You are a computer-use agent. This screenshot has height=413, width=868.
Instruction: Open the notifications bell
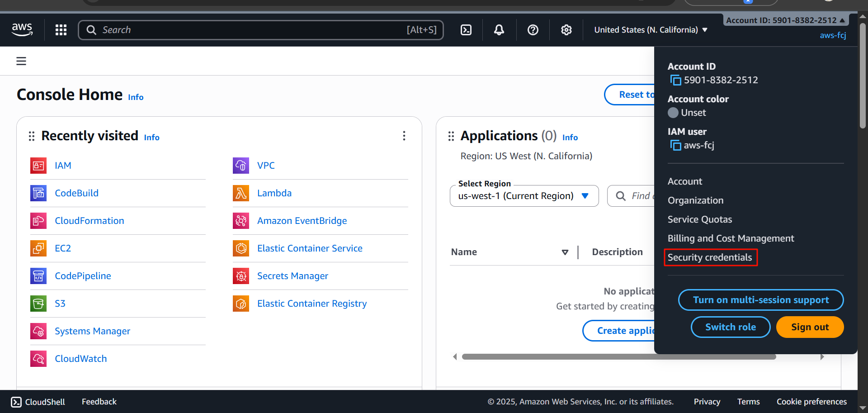[499, 30]
